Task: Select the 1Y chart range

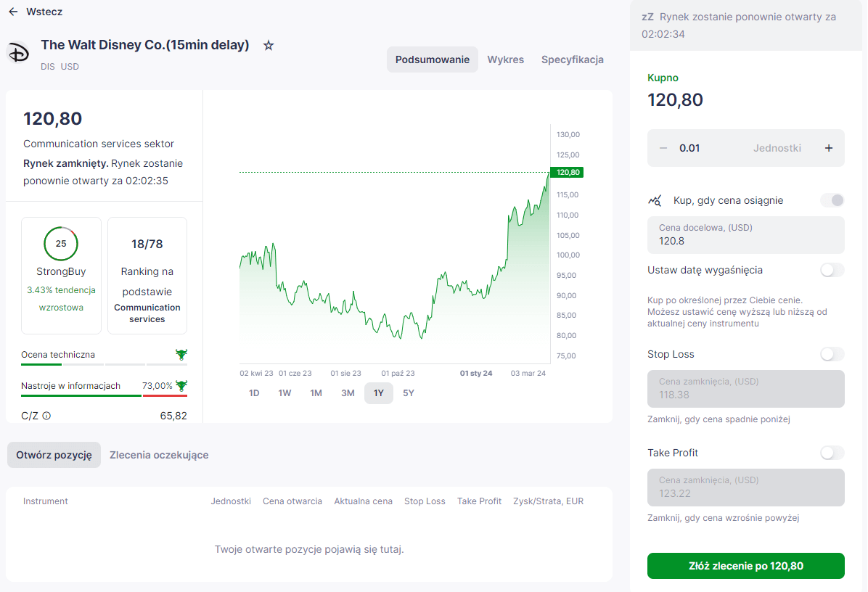Action: pos(379,392)
